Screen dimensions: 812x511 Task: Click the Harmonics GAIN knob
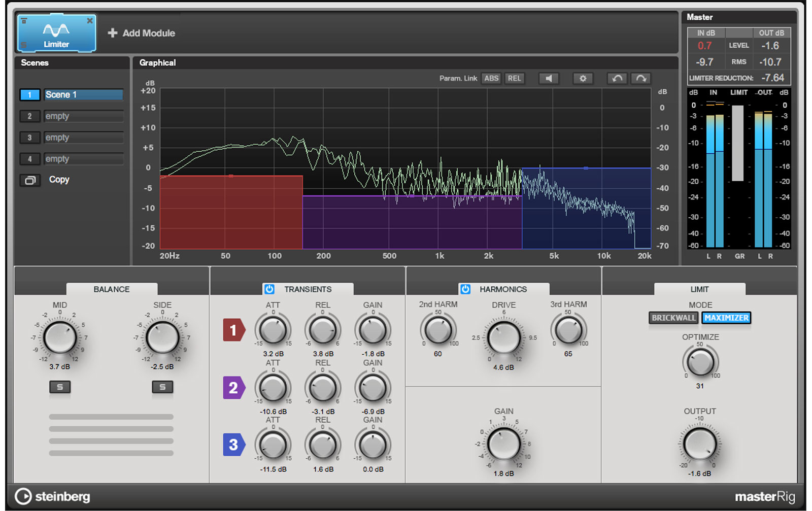click(503, 444)
